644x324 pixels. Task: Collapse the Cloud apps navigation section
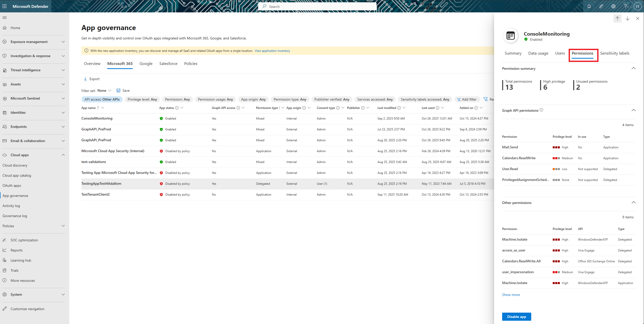(63, 155)
